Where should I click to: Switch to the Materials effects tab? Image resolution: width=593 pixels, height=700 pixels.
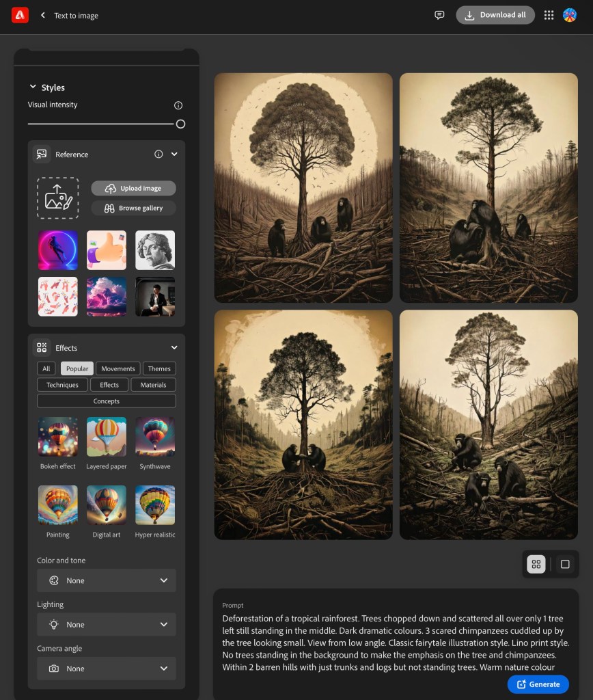point(153,385)
